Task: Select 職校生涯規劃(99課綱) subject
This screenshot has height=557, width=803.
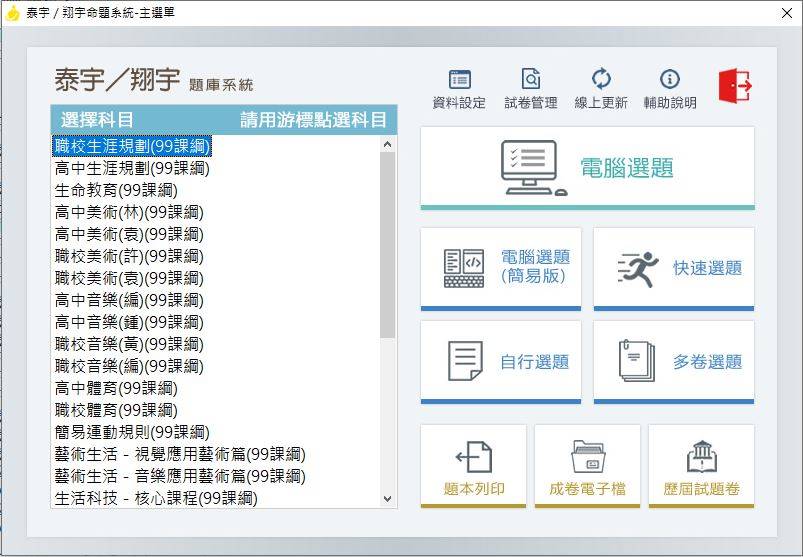Action: (132, 146)
